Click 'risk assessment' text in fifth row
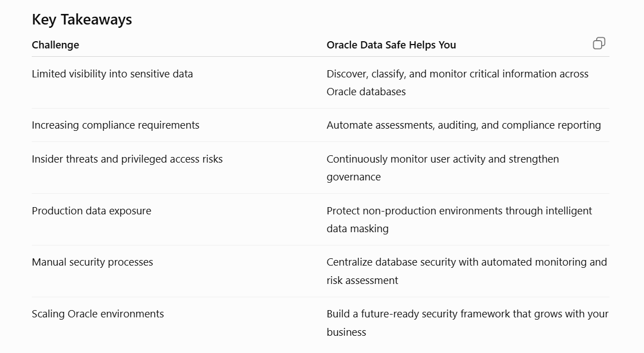Screen dimensions: 644x353 click(x=362, y=281)
